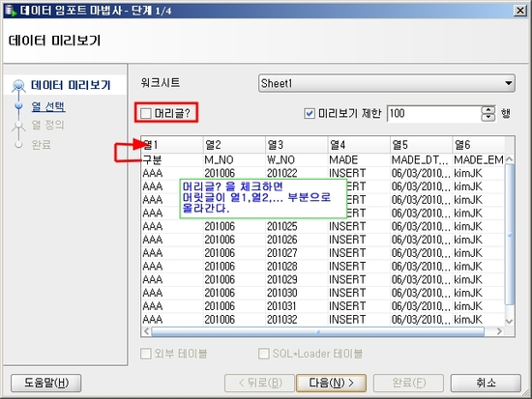Increase preview row limit with up spinner

(x=488, y=110)
